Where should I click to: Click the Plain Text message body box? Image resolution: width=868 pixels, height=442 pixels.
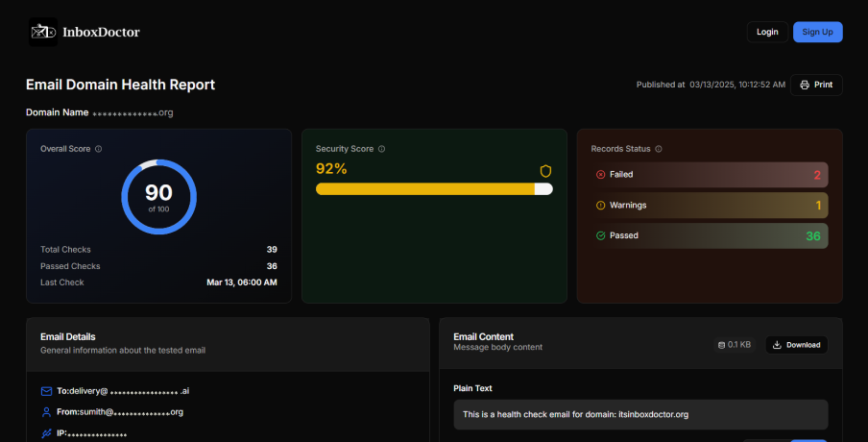[x=640, y=415]
